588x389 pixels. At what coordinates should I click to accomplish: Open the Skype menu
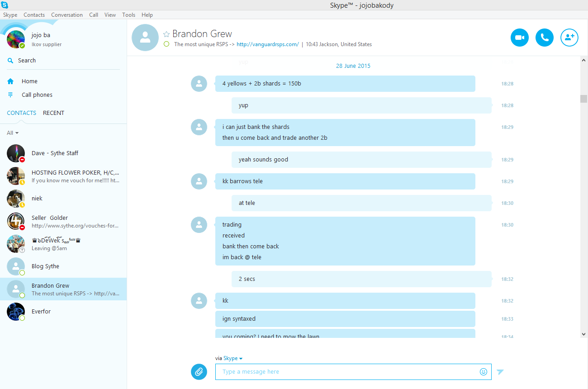(x=10, y=15)
